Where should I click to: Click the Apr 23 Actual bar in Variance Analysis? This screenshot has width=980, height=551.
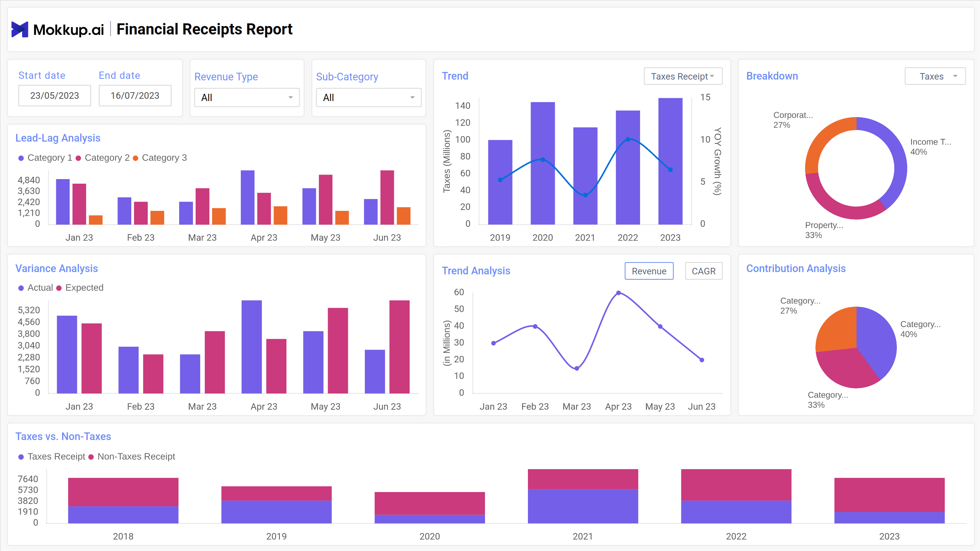(252, 347)
